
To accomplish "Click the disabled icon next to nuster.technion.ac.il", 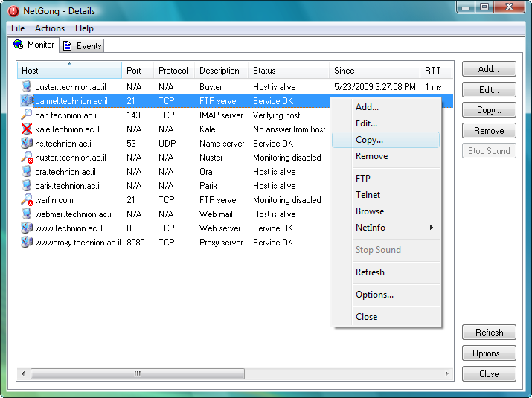I will tap(27, 158).
